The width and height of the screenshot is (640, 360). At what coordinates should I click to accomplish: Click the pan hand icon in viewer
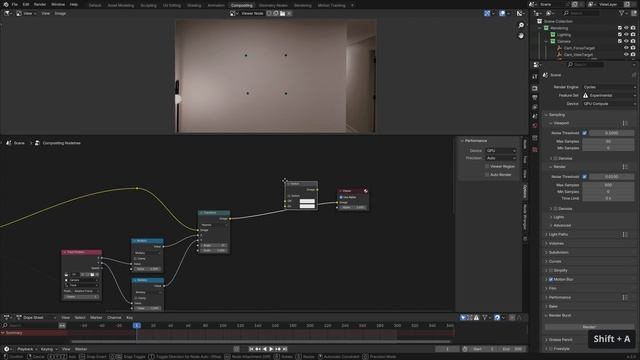[521, 36]
